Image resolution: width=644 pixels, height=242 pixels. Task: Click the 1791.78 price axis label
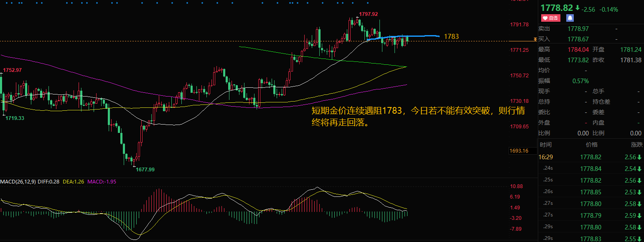[x=519, y=24]
